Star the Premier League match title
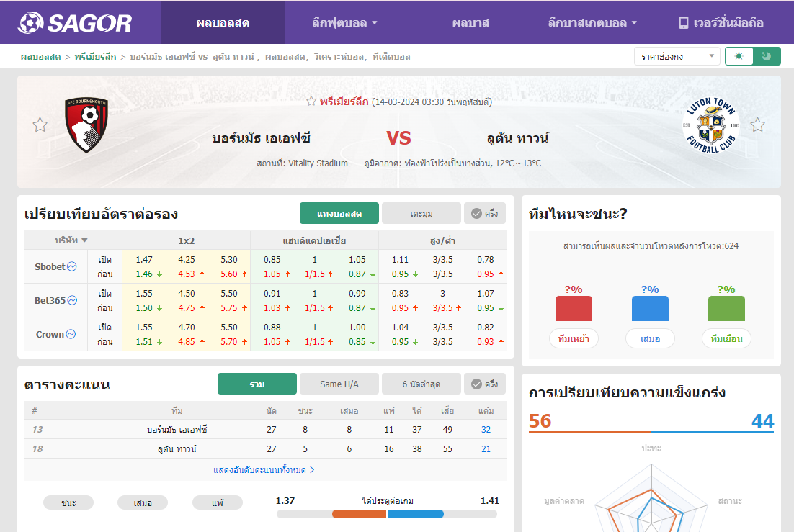The height and width of the screenshot is (532, 794). (311, 102)
